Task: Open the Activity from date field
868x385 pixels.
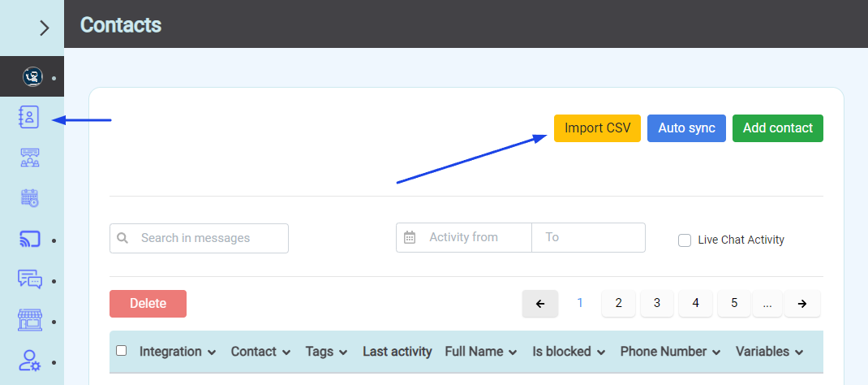Action: (x=464, y=237)
